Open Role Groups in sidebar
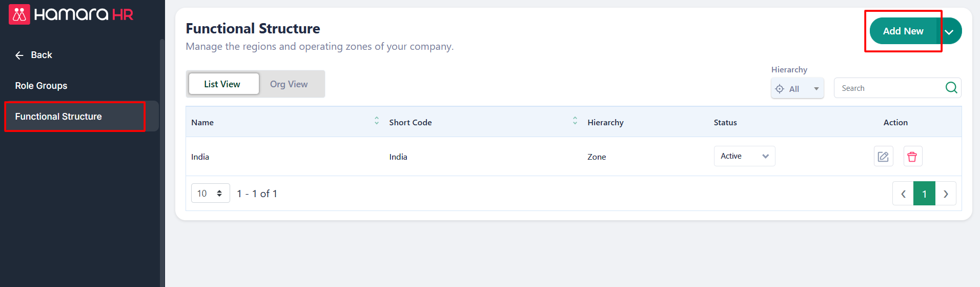The width and height of the screenshot is (980, 287). click(x=41, y=86)
